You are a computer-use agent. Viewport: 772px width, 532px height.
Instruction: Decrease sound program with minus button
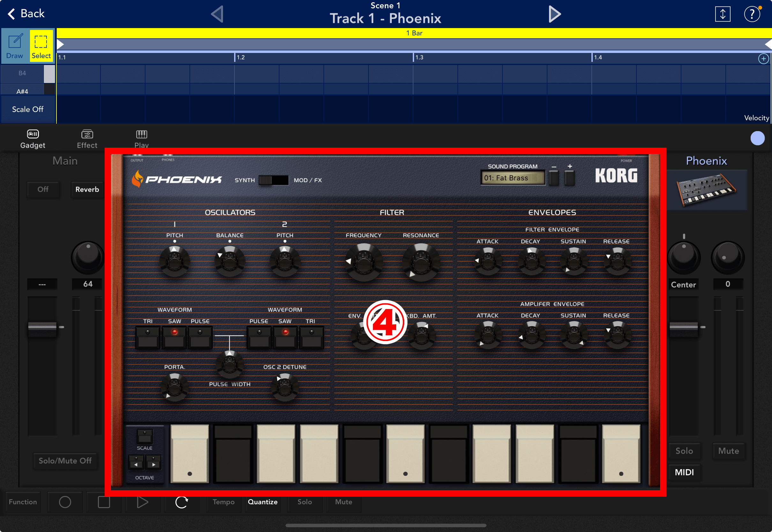554,178
